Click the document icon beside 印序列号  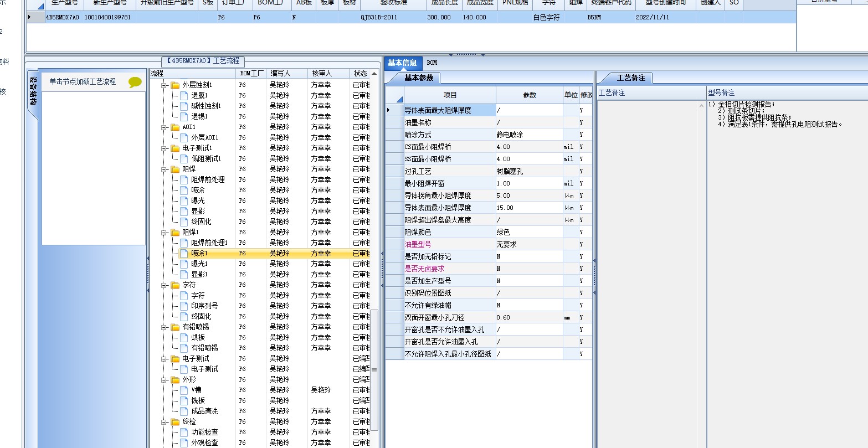[184, 306]
